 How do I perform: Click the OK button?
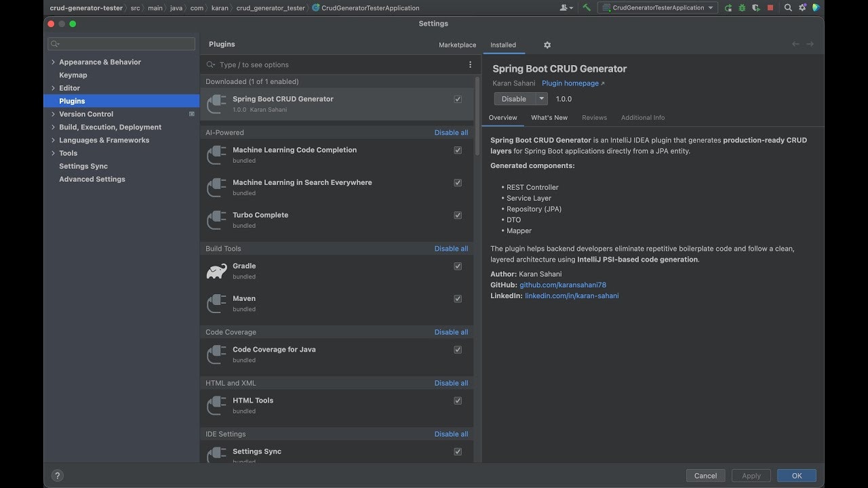(x=796, y=476)
